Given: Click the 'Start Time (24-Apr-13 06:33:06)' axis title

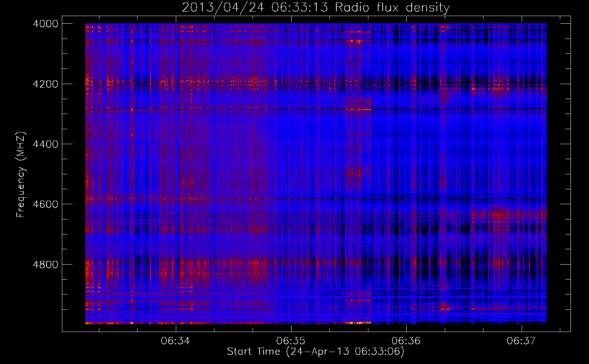Looking at the screenshot, I should (316, 352).
